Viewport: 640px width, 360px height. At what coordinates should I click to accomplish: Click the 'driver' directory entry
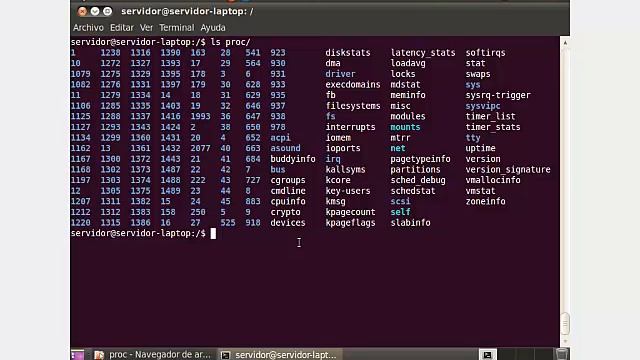pyautogui.click(x=340, y=74)
